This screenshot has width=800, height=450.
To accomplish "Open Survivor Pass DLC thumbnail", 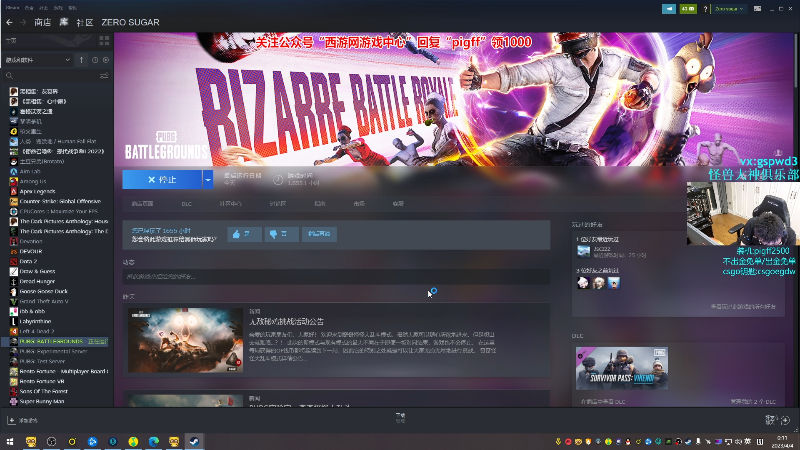I will (x=622, y=368).
